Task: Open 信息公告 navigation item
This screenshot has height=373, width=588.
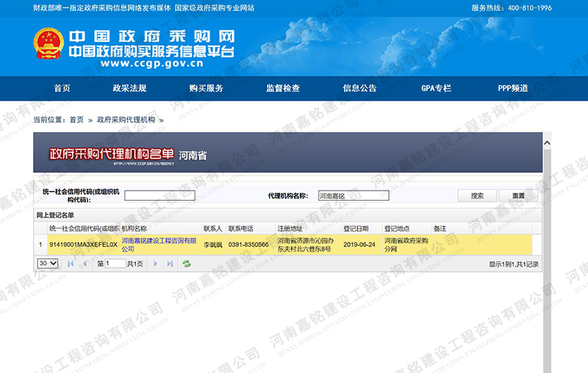Action: tap(359, 88)
